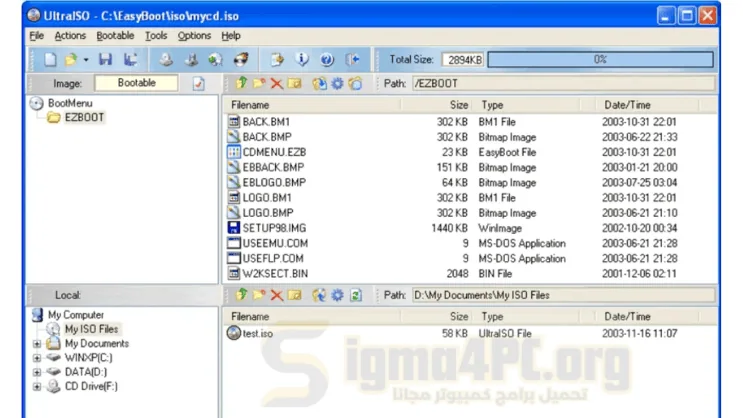Viewport: 743px width, 418px height.
Task: Sort image files by Type column header
Action: point(492,105)
